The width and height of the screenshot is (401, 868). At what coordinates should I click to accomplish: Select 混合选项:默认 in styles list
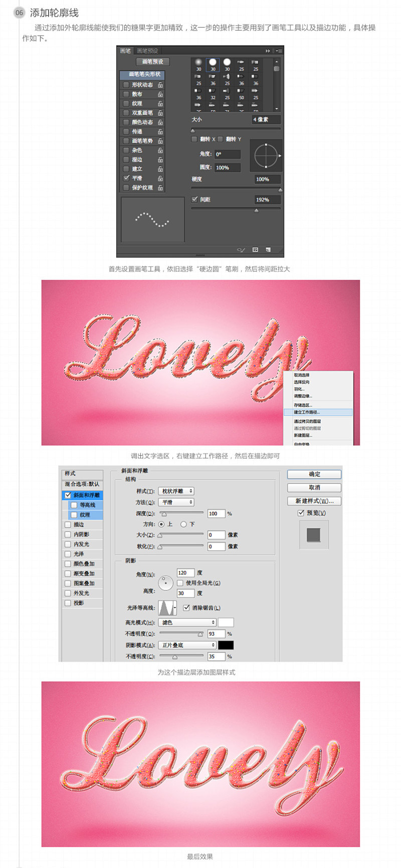click(82, 484)
